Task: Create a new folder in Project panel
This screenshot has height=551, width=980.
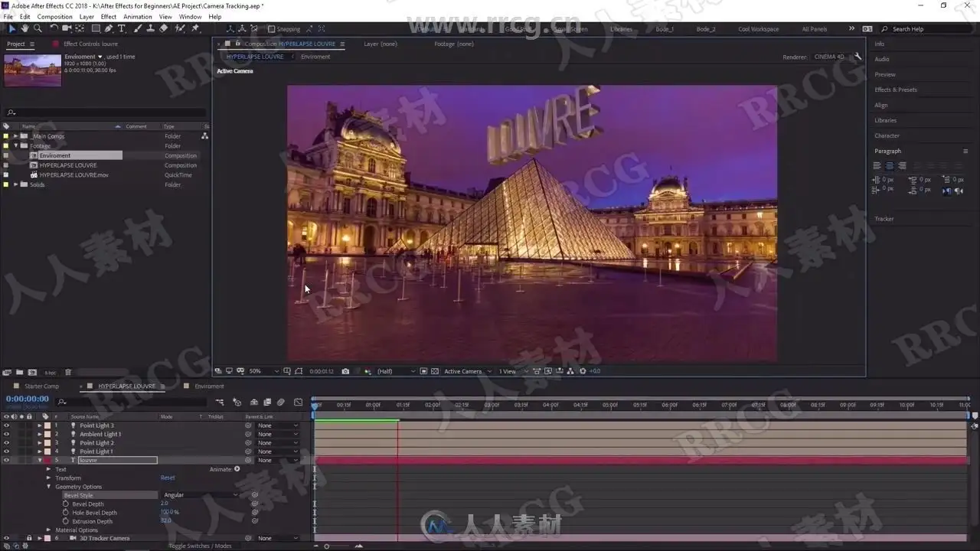Action: [20, 373]
